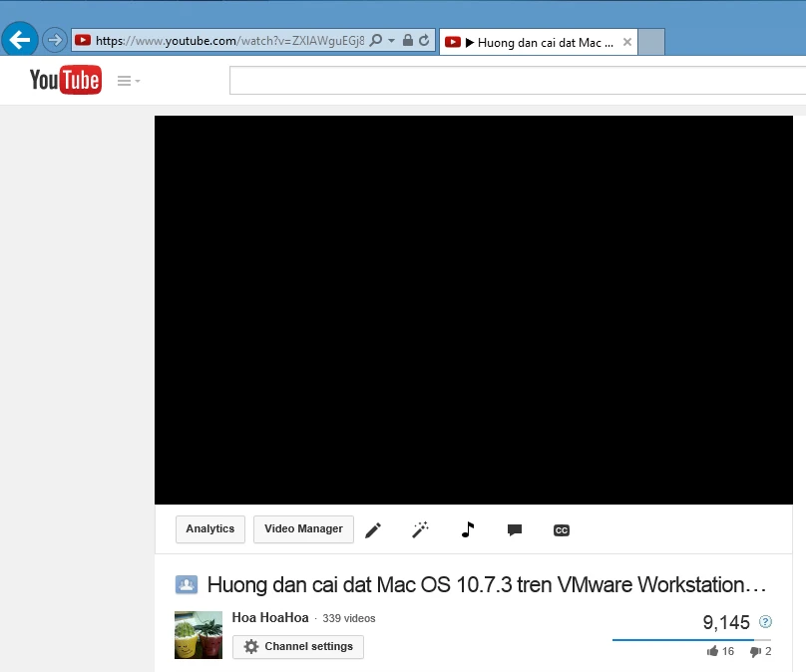Open the CC subtitles editor

click(562, 530)
